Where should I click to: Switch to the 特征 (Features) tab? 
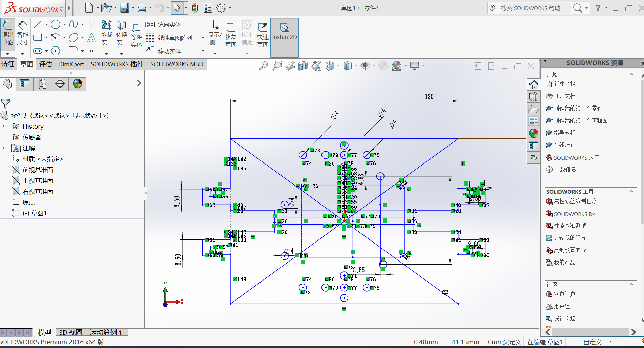coord(8,64)
